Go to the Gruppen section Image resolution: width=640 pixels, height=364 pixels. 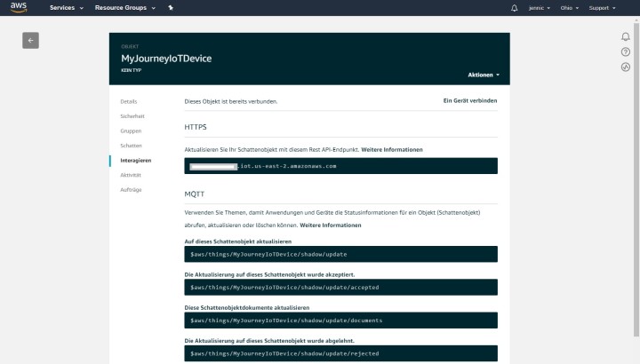click(131, 131)
